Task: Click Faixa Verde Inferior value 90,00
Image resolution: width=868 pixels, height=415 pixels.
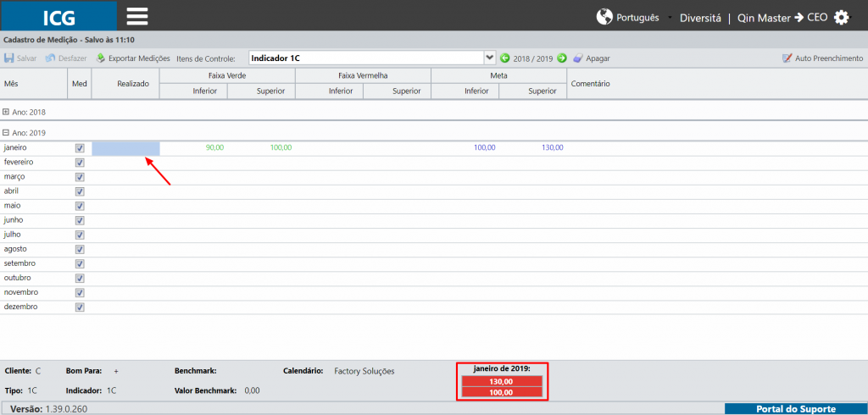Action: [214, 147]
